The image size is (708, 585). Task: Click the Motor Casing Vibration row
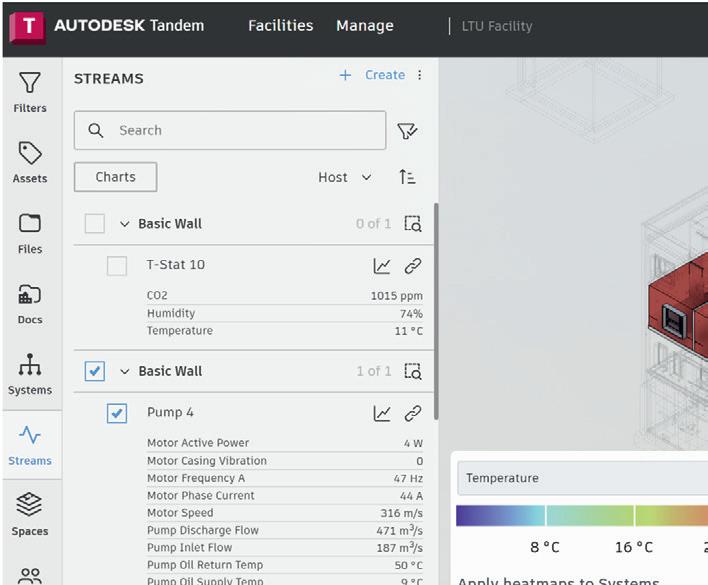coord(285,461)
